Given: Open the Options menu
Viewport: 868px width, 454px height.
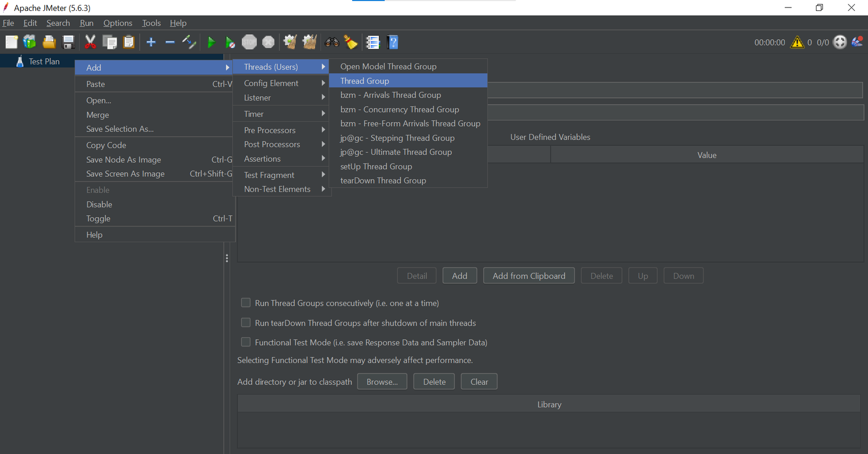Looking at the screenshot, I should (x=118, y=23).
